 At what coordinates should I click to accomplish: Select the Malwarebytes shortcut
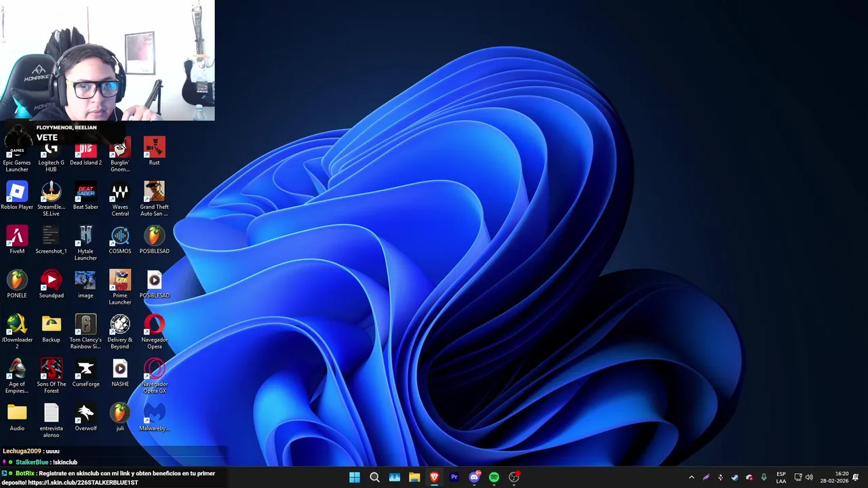coord(155,417)
